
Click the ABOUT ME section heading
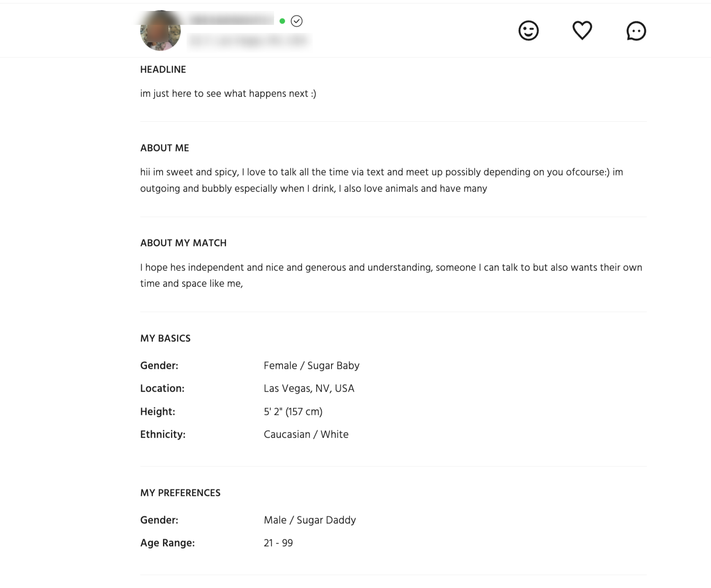point(165,148)
